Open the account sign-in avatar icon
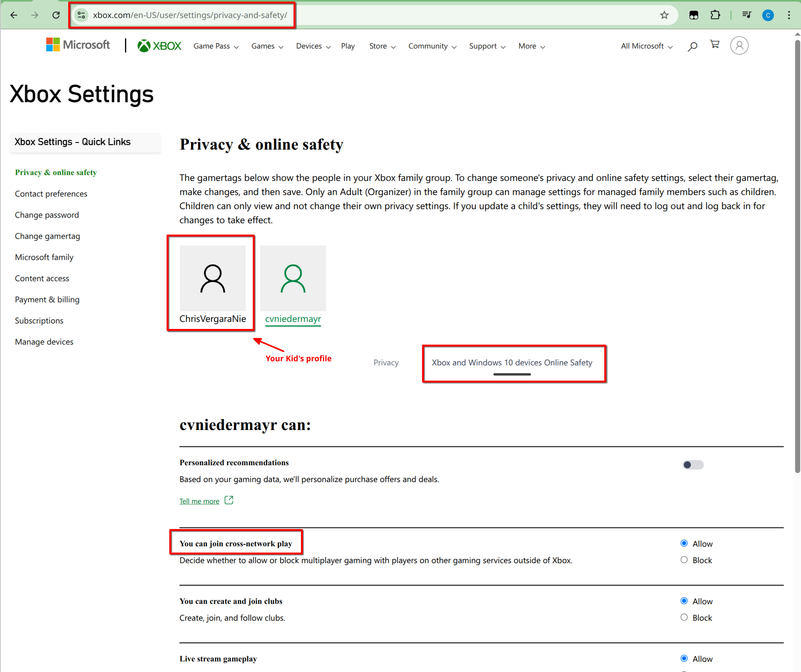Viewport: 801px width, 672px height. tap(739, 46)
